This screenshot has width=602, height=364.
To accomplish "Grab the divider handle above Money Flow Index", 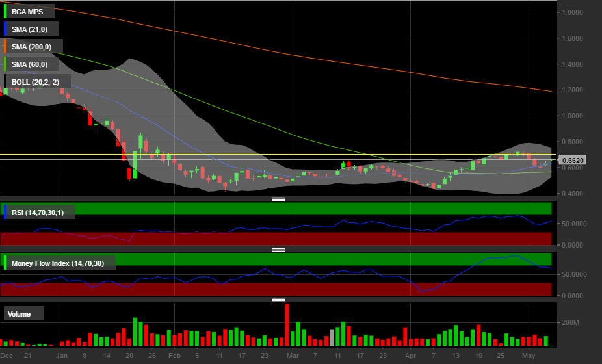I will [x=278, y=250].
